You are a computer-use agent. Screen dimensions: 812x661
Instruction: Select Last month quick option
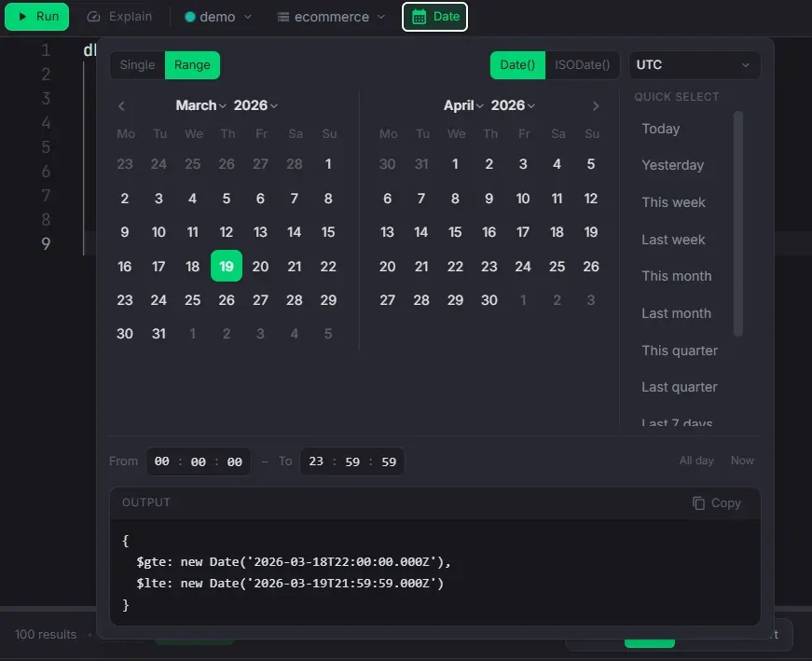coord(676,313)
